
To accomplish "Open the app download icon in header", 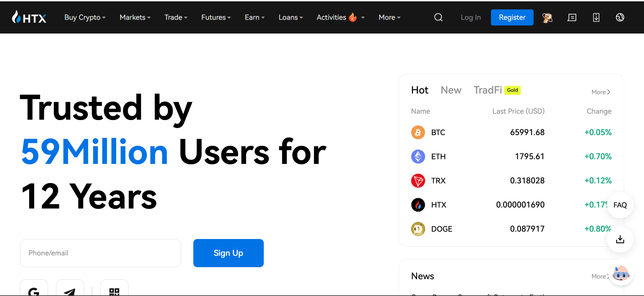I will [596, 17].
